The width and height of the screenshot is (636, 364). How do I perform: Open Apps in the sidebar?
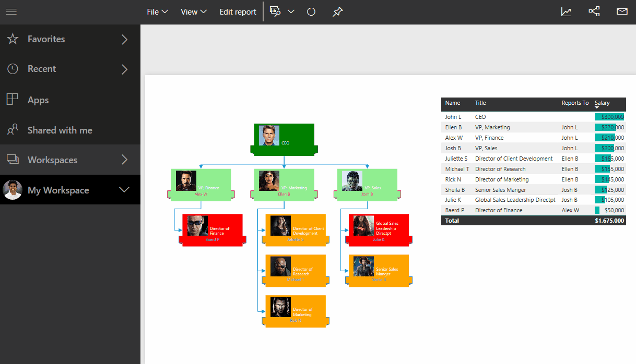[70, 100]
